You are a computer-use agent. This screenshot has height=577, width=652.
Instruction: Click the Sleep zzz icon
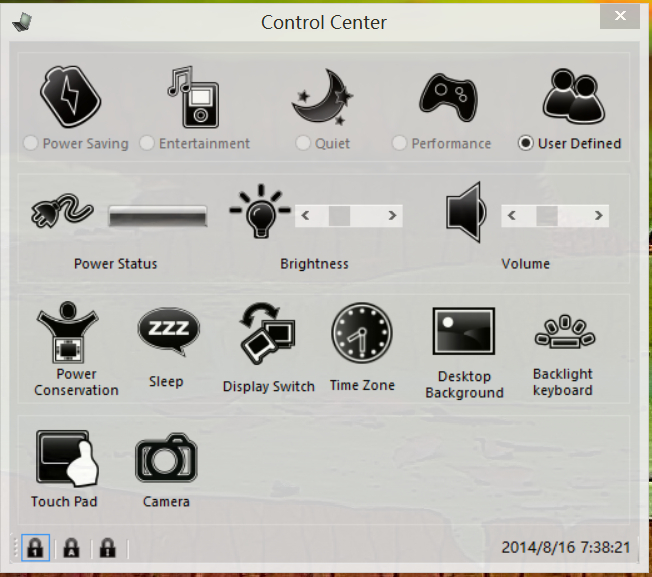click(x=168, y=331)
